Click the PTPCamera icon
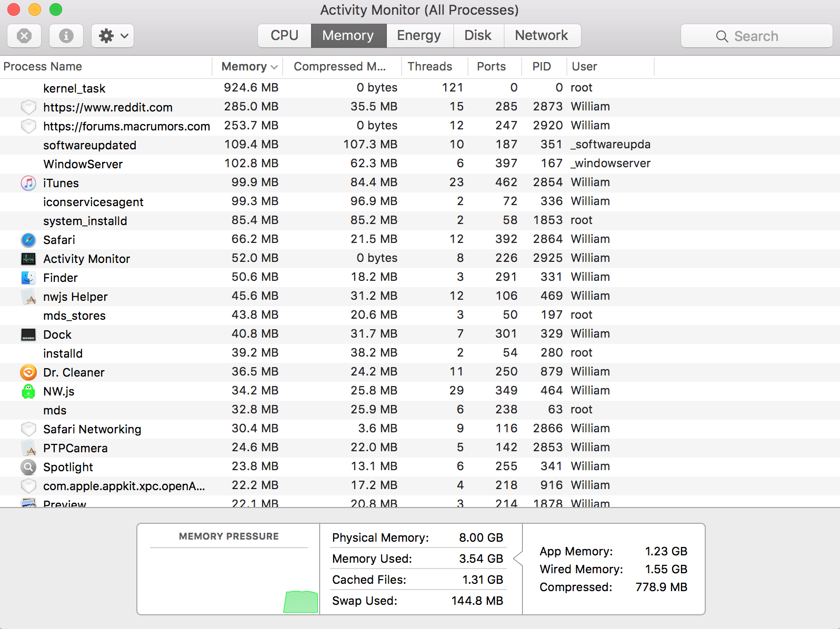The image size is (840, 629). pos(28,448)
